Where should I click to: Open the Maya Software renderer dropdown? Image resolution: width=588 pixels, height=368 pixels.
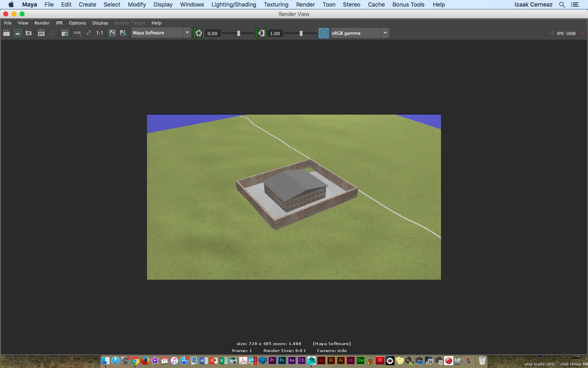point(187,33)
